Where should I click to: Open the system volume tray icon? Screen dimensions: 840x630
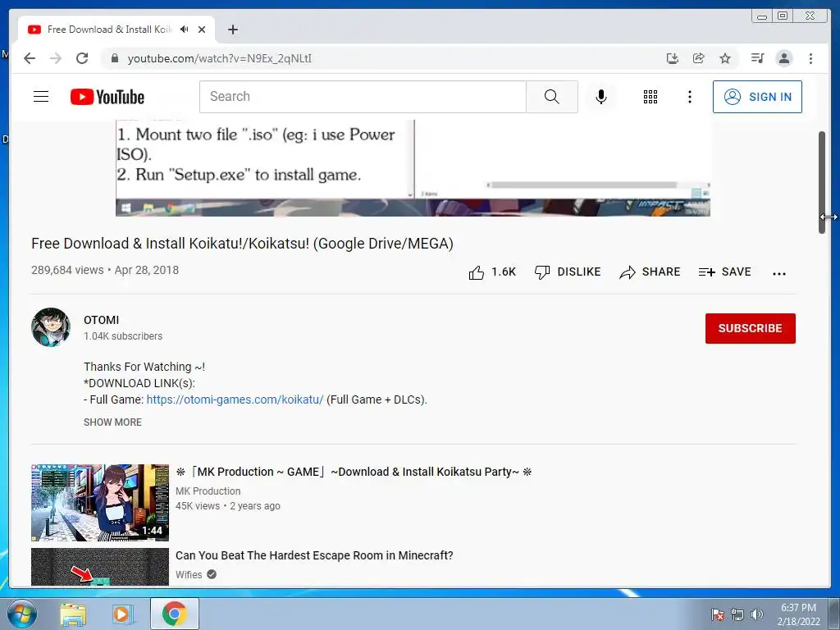point(756,614)
